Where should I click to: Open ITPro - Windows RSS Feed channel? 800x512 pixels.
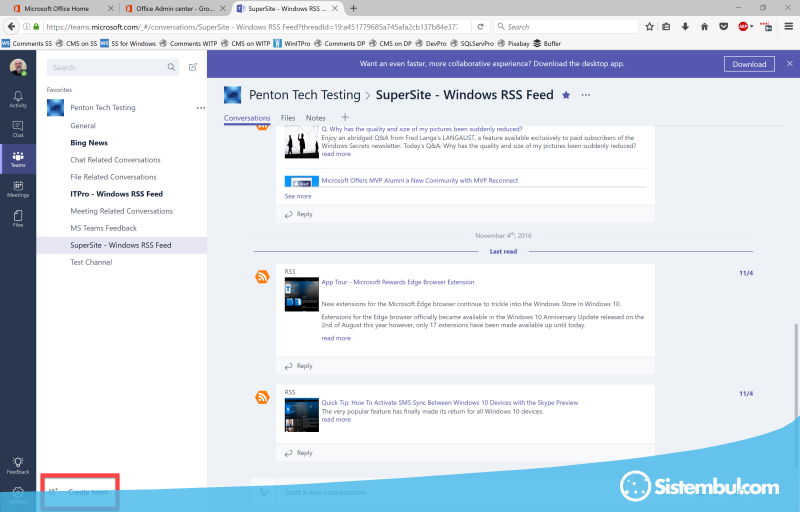(116, 194)
